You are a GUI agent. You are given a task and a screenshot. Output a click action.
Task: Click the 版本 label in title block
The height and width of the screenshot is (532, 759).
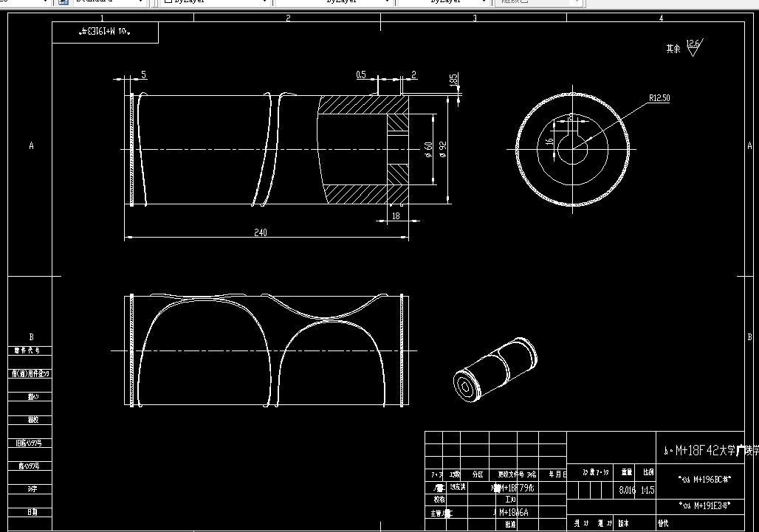click(623, 523)
